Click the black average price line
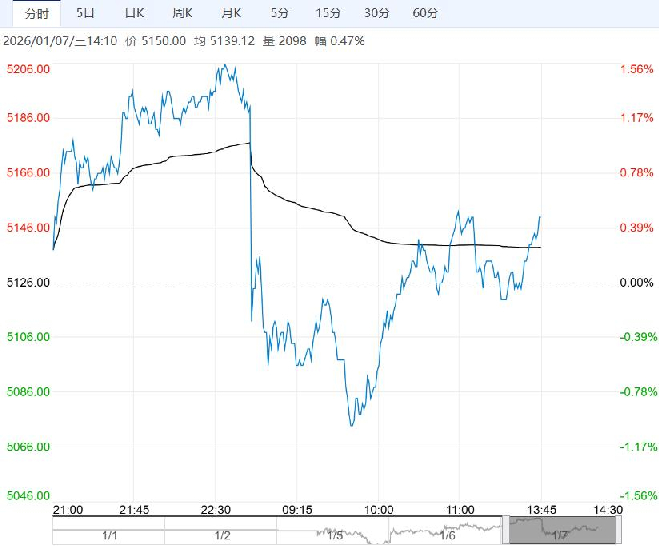The image size is (659, 546). [300, 205]
